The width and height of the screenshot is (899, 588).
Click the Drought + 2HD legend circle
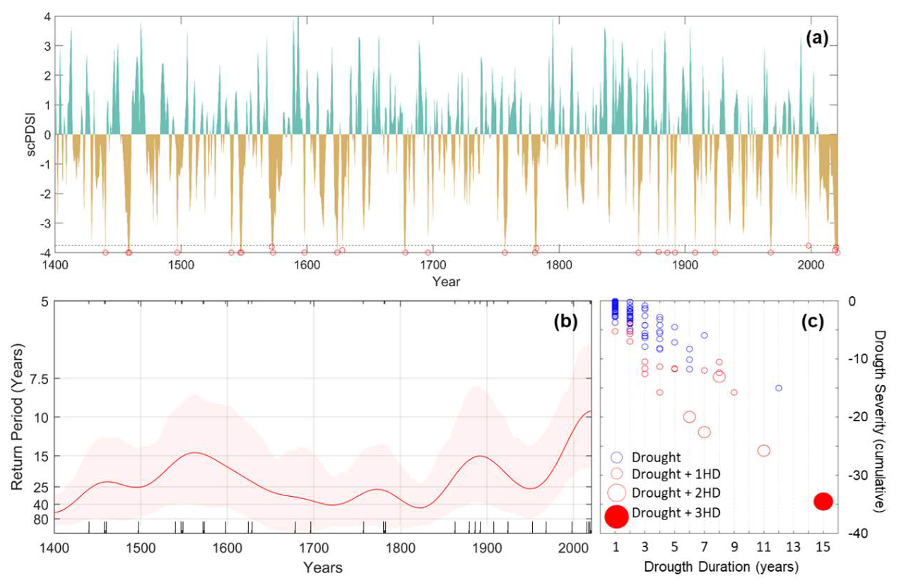tap(616, 492)
